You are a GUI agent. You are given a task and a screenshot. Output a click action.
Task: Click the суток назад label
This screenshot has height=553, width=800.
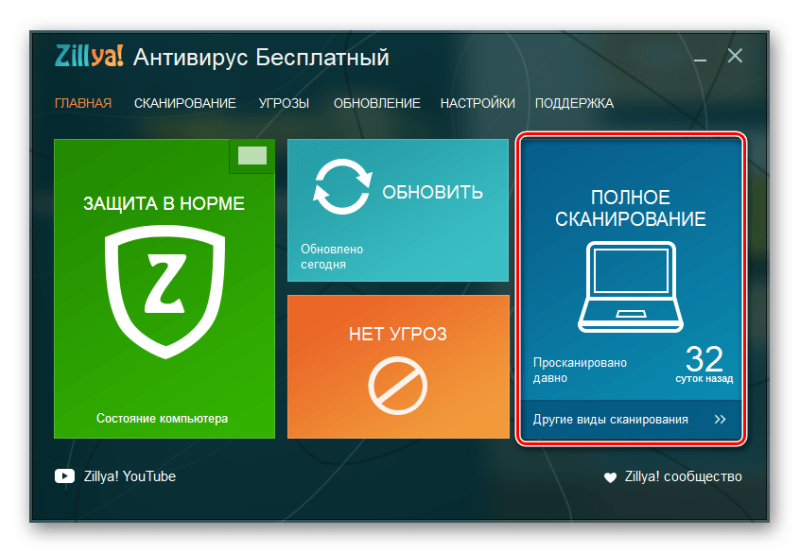[x=704, y=379]
